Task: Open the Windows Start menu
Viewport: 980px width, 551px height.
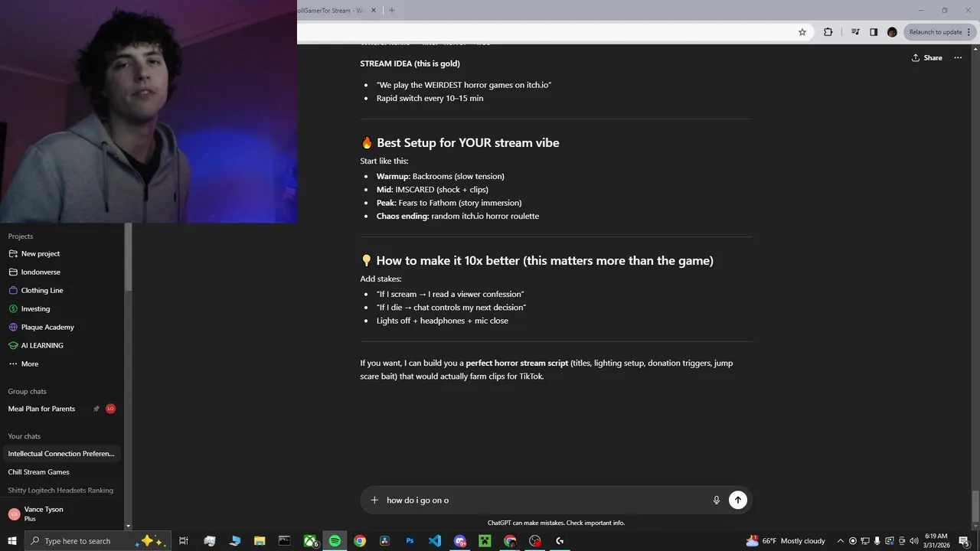Action: 11,541
